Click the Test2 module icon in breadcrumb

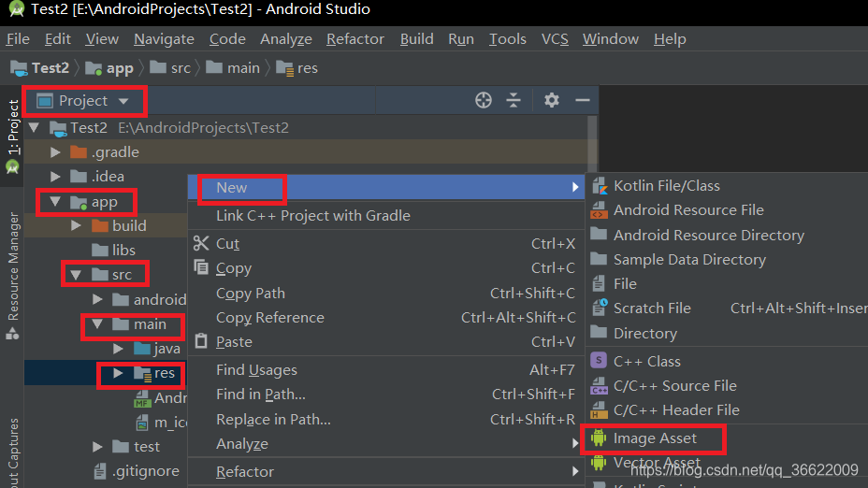19,68
